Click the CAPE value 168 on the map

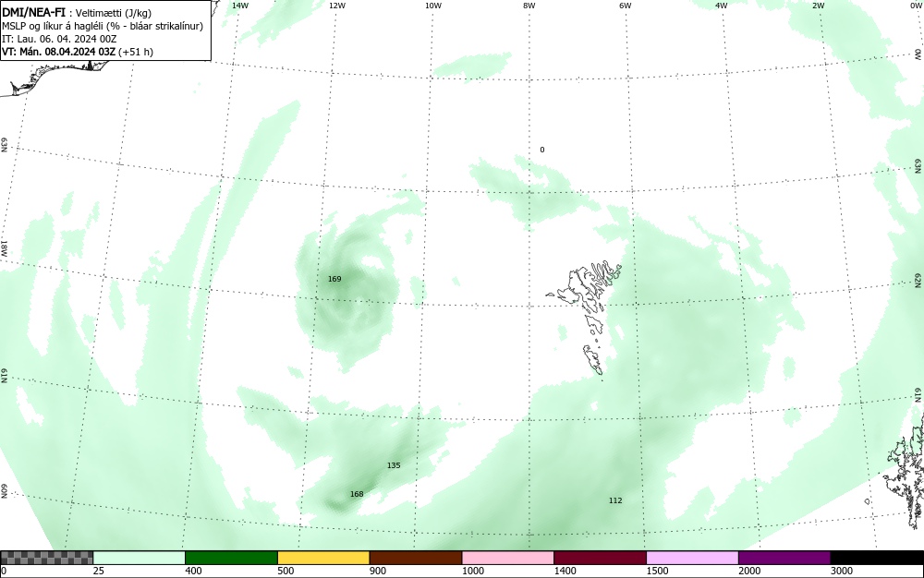point(357,494)
